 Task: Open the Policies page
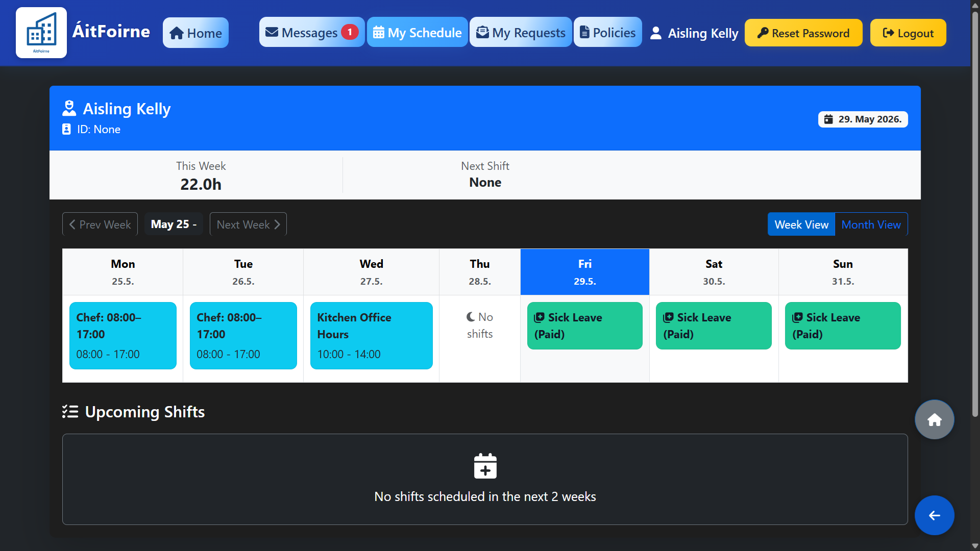607,32
